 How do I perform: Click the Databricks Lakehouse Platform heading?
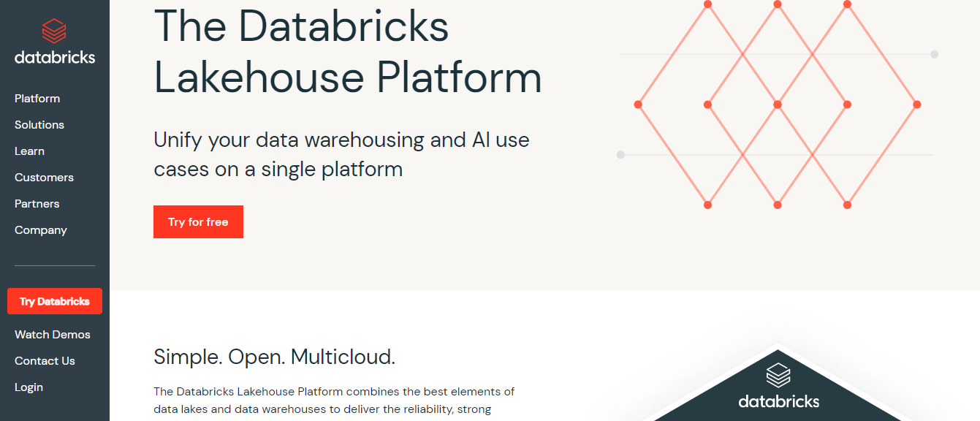[348, 51]
